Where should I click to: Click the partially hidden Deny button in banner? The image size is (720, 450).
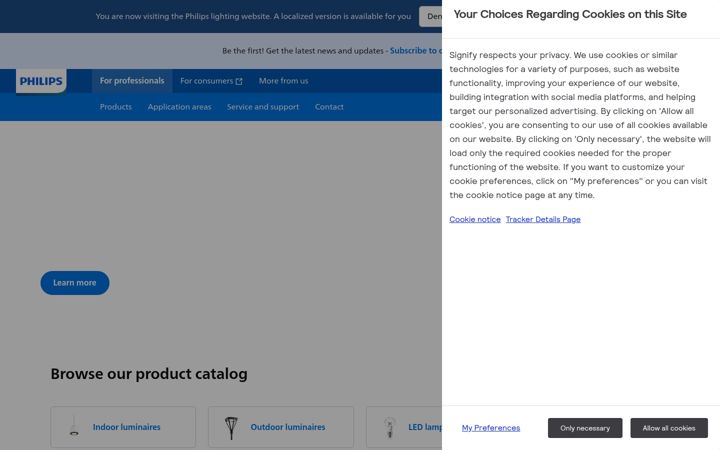(431, 17)
